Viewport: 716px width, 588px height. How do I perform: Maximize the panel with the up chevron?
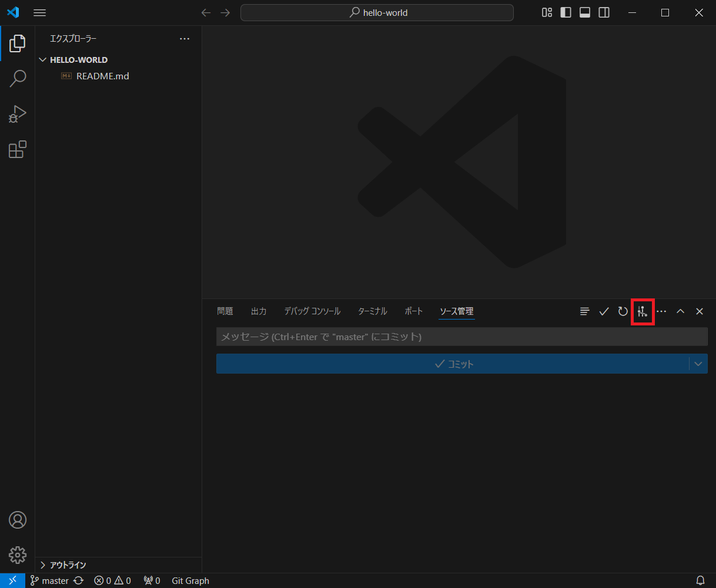tap(680, 311)
